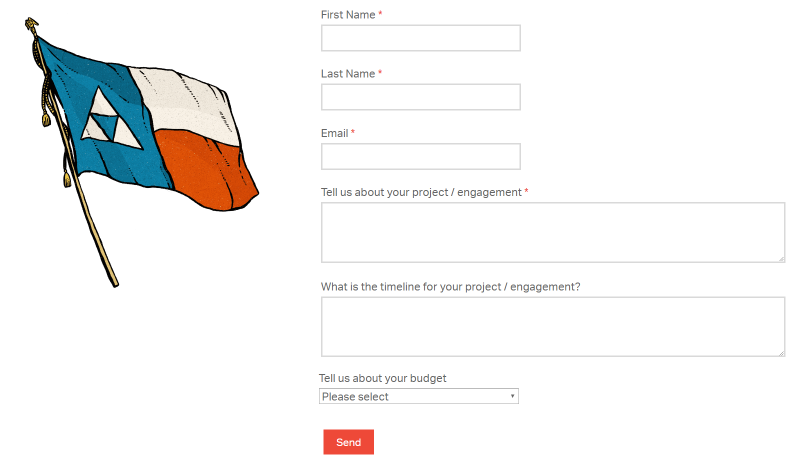Click the project / engagement description textarea
This screenshot has height=465, width=800.
553,233
